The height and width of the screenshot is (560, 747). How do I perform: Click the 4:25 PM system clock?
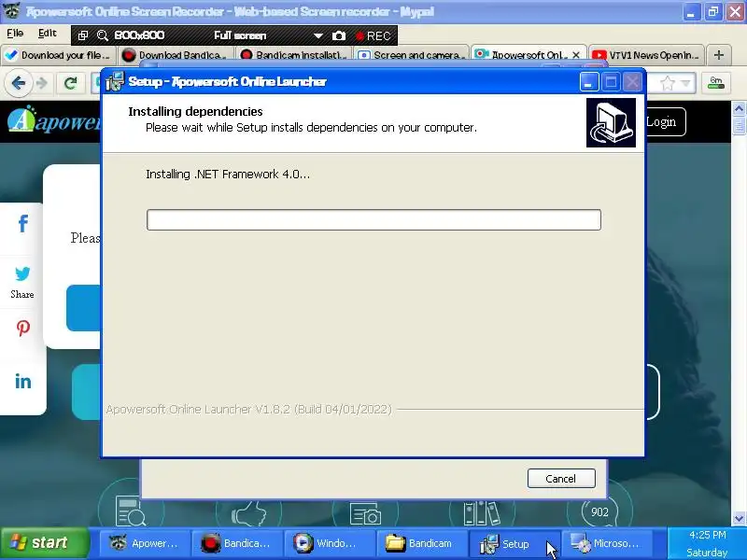(x=708, y=535)
